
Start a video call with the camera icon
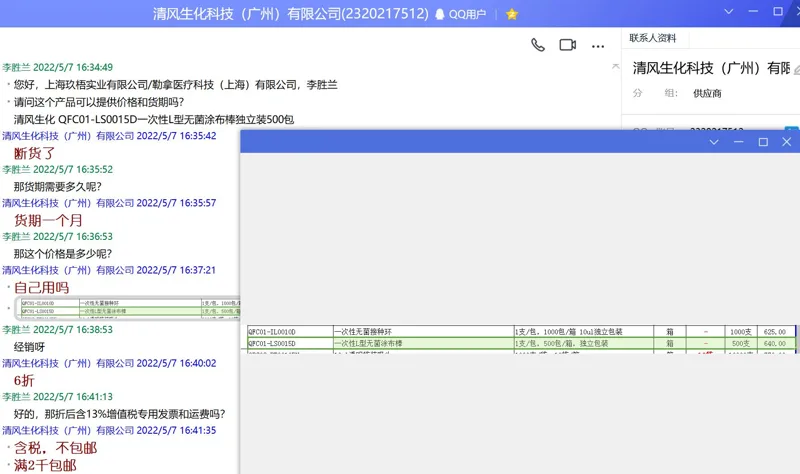pos(567,45)
